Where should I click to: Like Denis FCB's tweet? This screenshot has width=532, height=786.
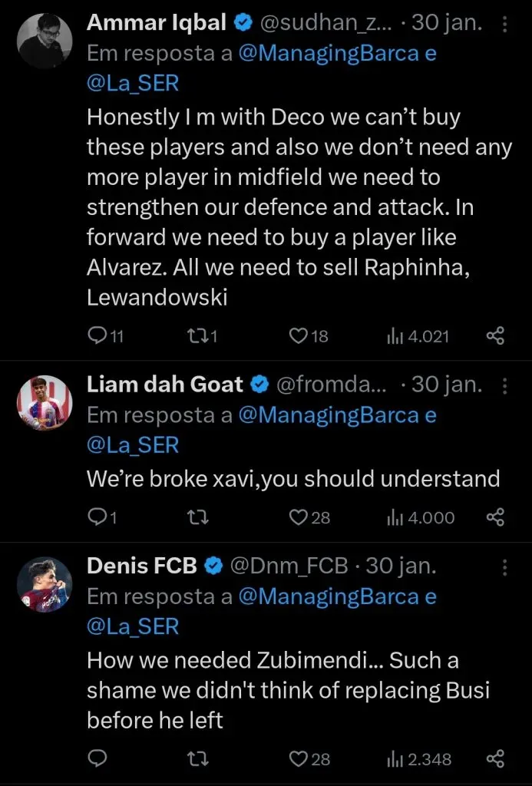coord(299,759)
